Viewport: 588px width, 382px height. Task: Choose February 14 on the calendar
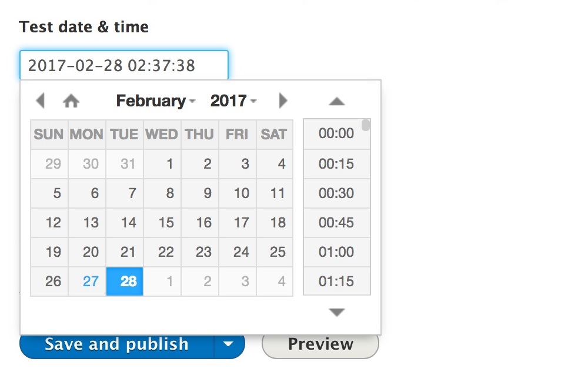pos(125,222)
